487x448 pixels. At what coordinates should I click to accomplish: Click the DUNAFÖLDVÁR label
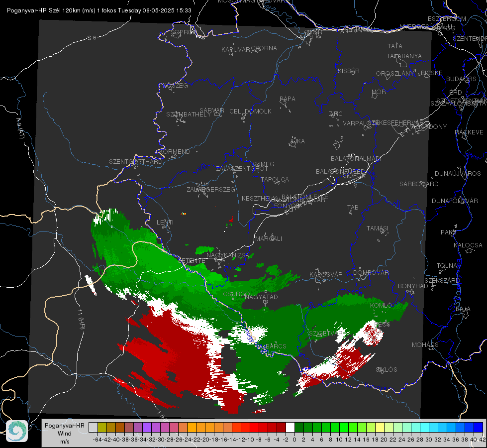tap(455, 201)
